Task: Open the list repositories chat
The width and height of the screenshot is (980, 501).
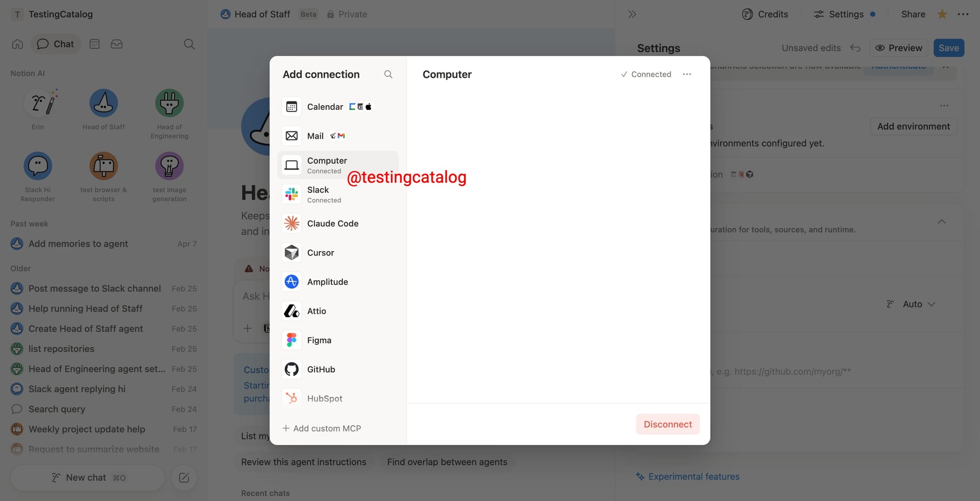Action: pos(103,349)
